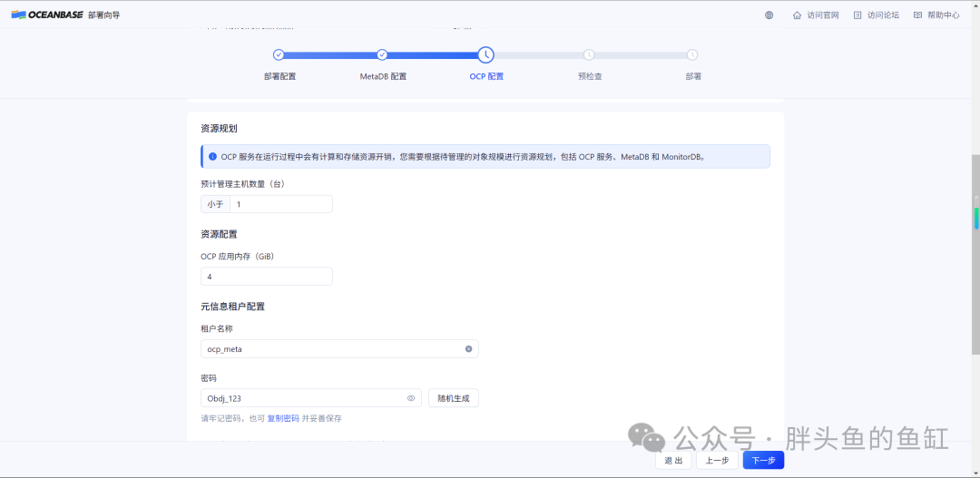Click the OceanBase logo
The image size is (980, 478).
[x=47, y=15]
